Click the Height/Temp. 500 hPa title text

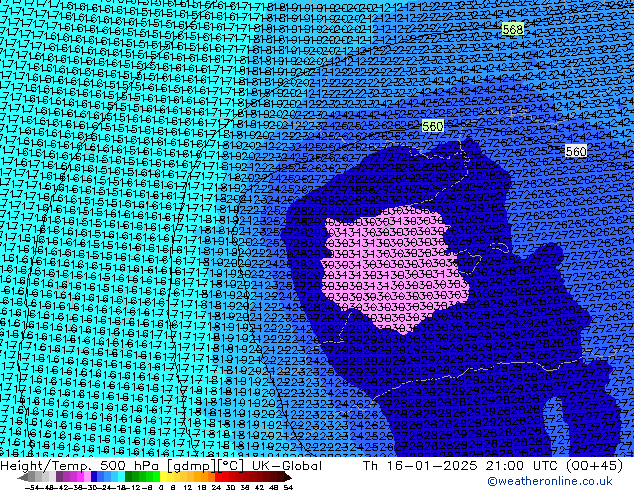tap(82, 466)
